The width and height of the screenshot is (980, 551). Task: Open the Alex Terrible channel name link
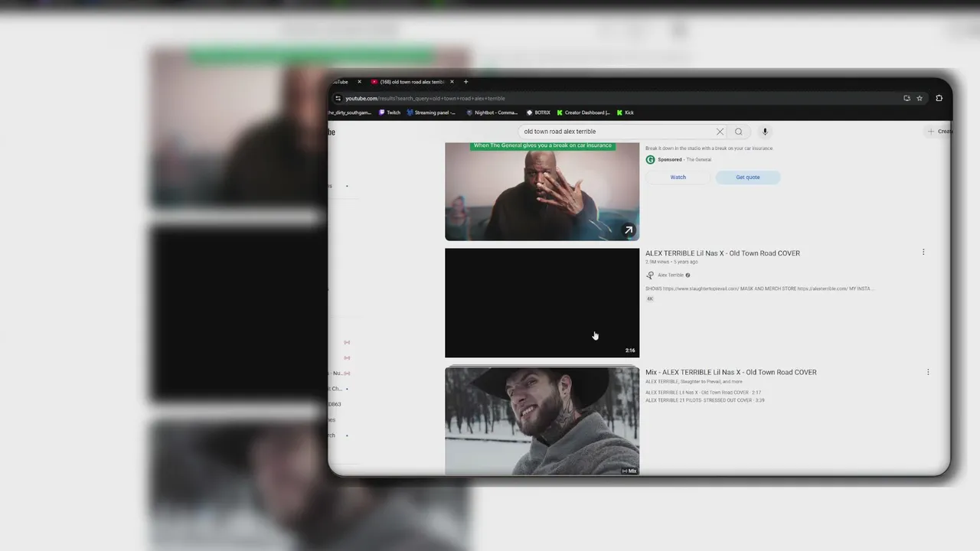click(x=671, y=275)
